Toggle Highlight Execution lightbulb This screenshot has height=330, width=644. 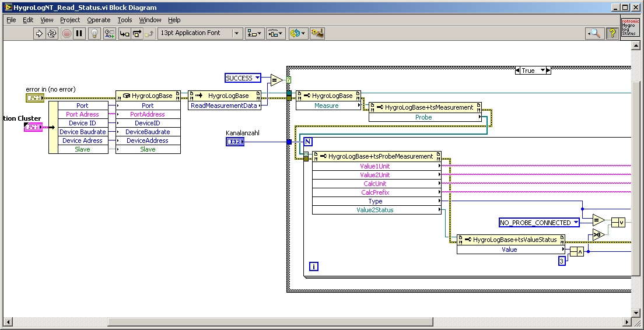click(x=94, y=33)
